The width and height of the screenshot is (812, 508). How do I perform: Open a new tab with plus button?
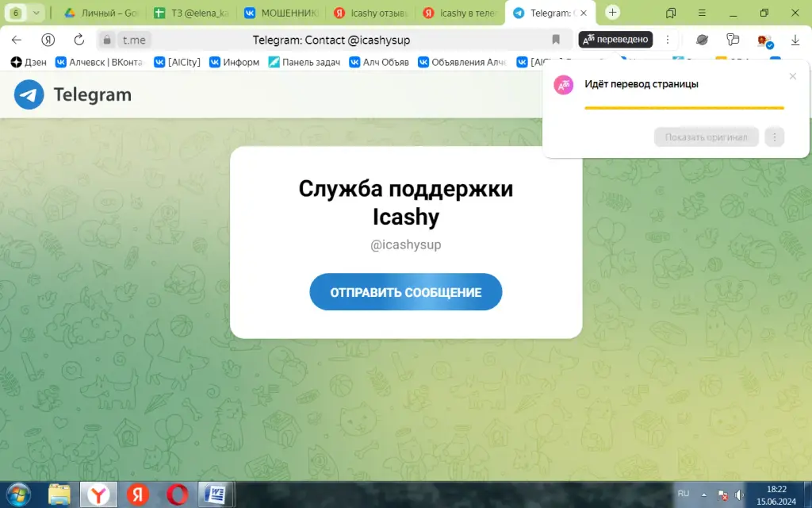click(612, 13)
